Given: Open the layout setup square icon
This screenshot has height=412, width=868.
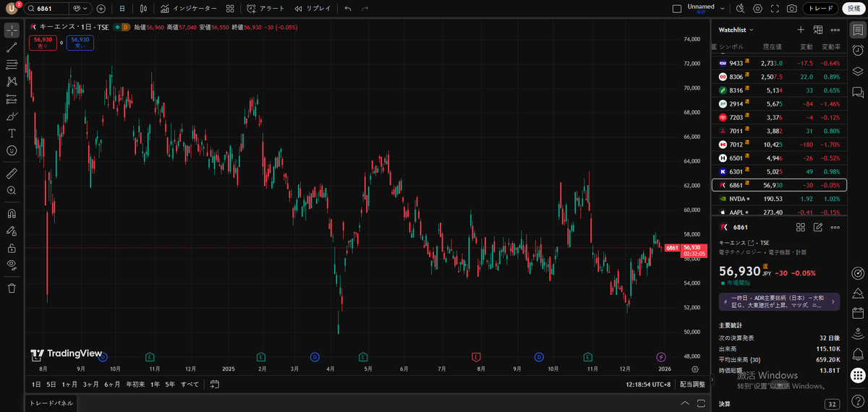Looking at the screenshot, I should click(x=677, y=9).
